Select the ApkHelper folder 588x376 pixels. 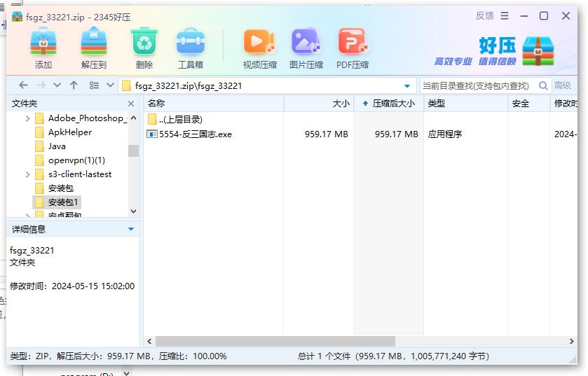(63, 132)
